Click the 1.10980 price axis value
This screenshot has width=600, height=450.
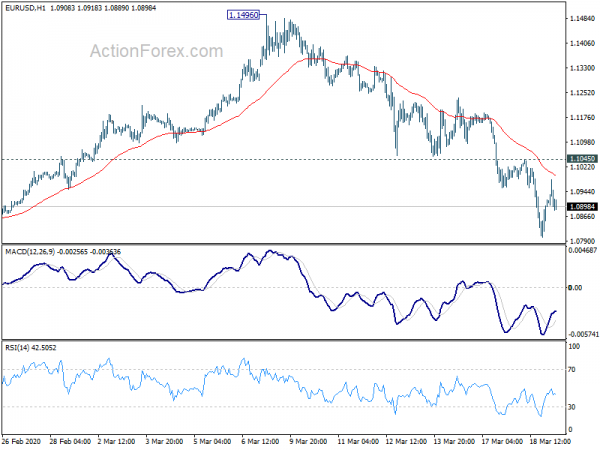pyautogui.click(x=582, y=142)
